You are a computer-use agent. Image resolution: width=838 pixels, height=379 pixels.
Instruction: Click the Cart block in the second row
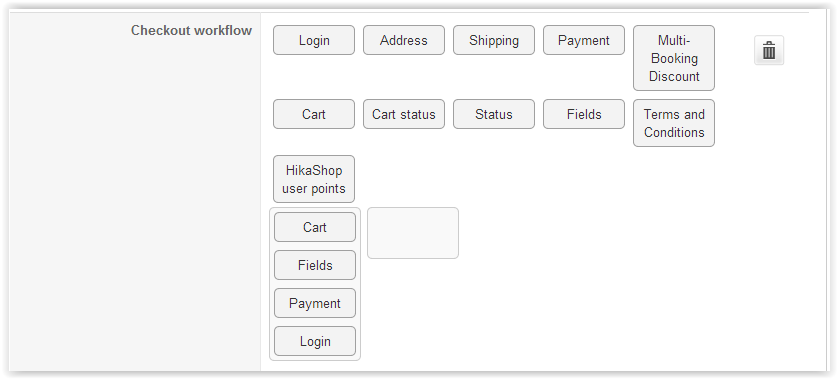[x=314, y=114]
